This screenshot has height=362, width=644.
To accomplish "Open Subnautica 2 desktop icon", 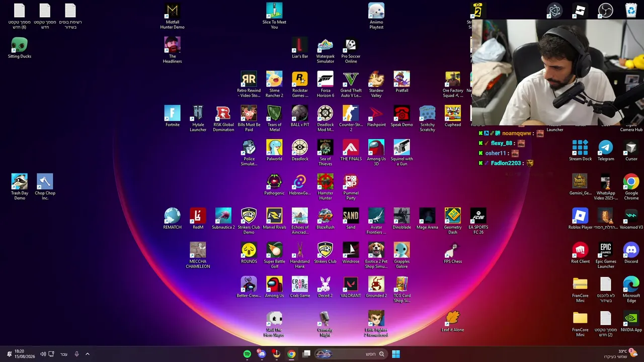I will [223, 219].
